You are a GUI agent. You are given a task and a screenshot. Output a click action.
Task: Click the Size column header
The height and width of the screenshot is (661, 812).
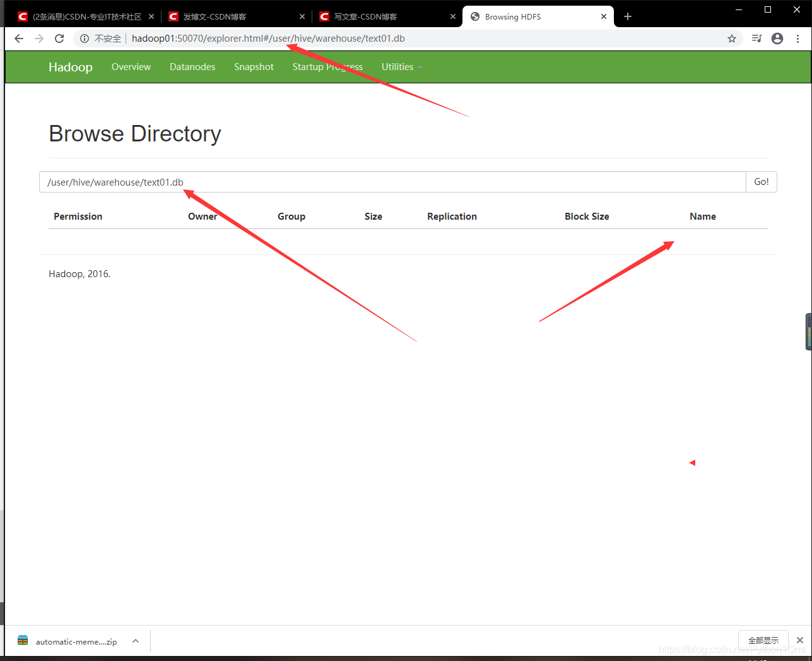tap(374, 217)
